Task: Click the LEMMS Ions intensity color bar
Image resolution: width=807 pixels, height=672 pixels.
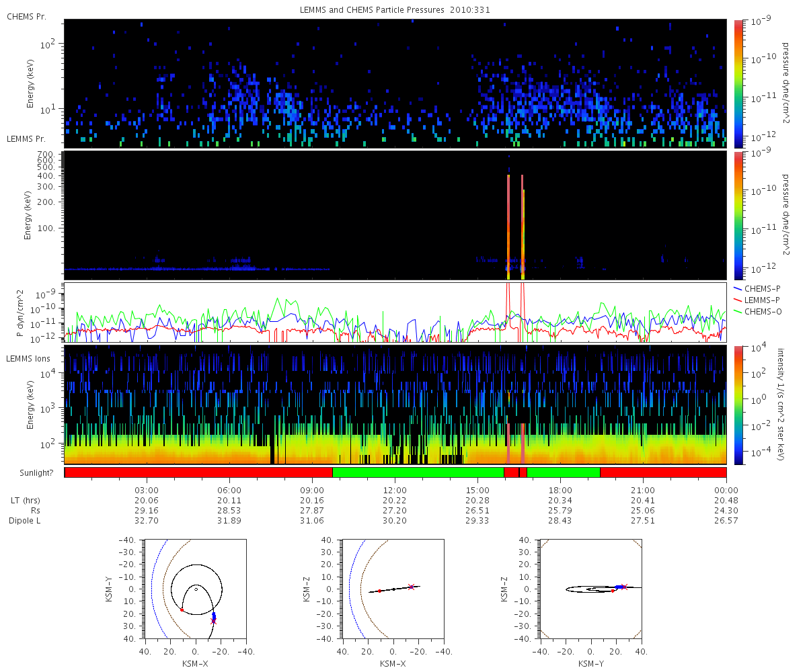Action: pyautogui.click(x=738, y=405)
